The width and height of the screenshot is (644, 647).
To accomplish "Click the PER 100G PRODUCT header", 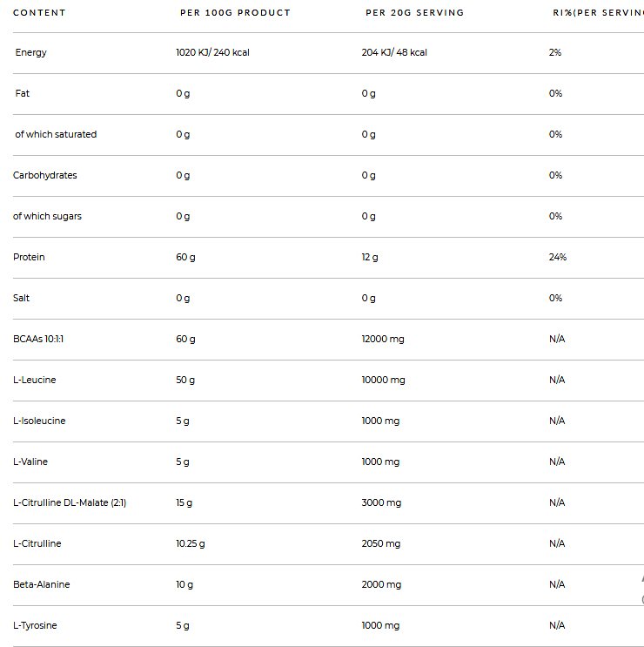I will (x=235, y=13).
